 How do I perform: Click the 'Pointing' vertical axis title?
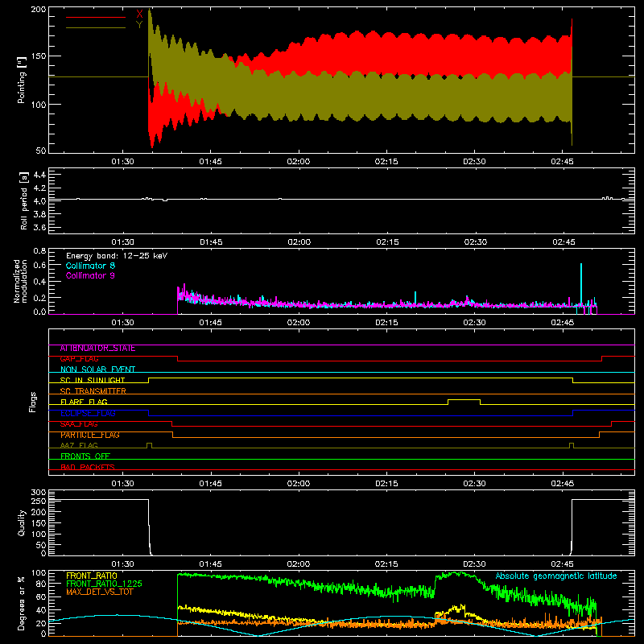point(22,80)
